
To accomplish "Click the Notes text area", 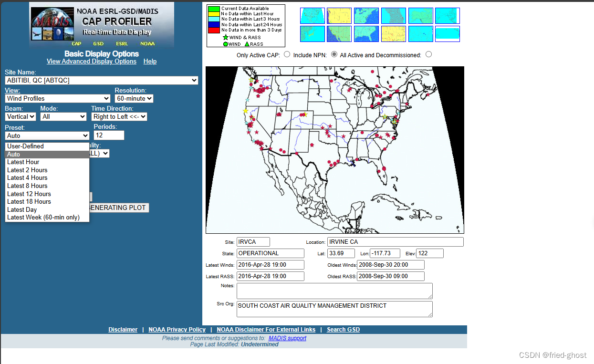I will [334, 291].
